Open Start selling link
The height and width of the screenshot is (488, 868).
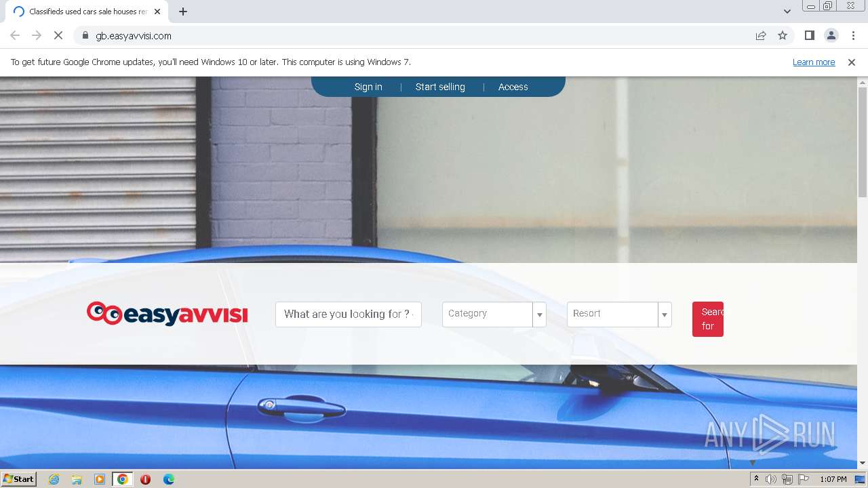click(440, 87)
